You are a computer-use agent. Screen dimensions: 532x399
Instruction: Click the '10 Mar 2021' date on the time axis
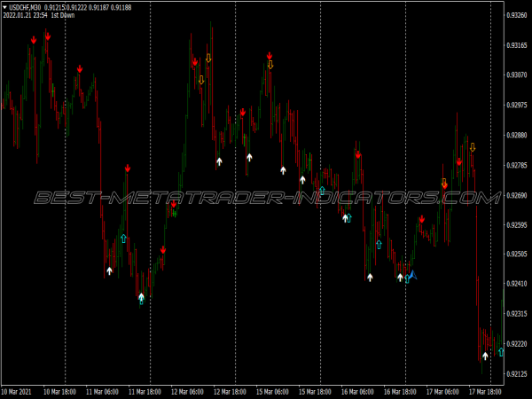[x=16, y=392]
